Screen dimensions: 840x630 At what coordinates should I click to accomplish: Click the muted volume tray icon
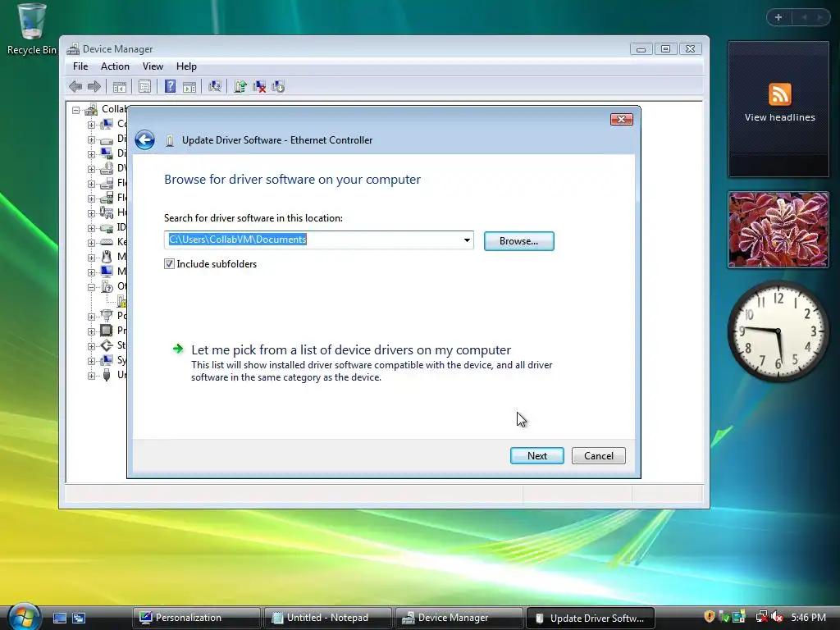click(777, 617)
